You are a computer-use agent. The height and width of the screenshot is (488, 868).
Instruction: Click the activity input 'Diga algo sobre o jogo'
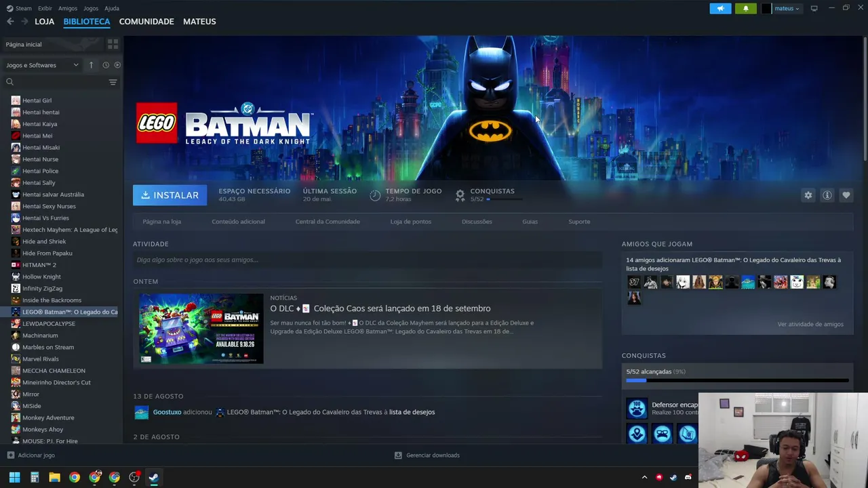coord(368,260)
